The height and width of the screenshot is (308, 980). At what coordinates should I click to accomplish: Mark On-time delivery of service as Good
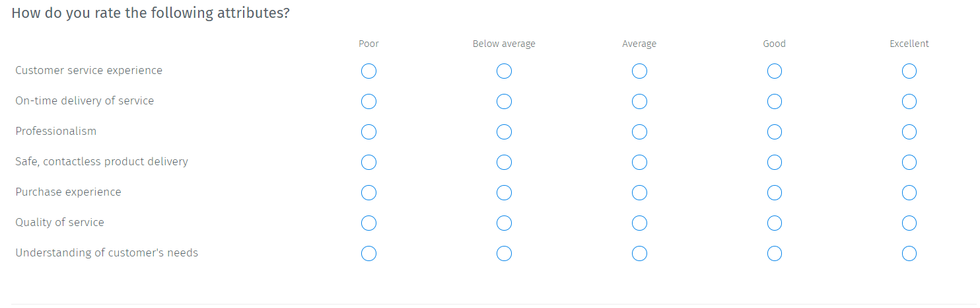point(775,101)
